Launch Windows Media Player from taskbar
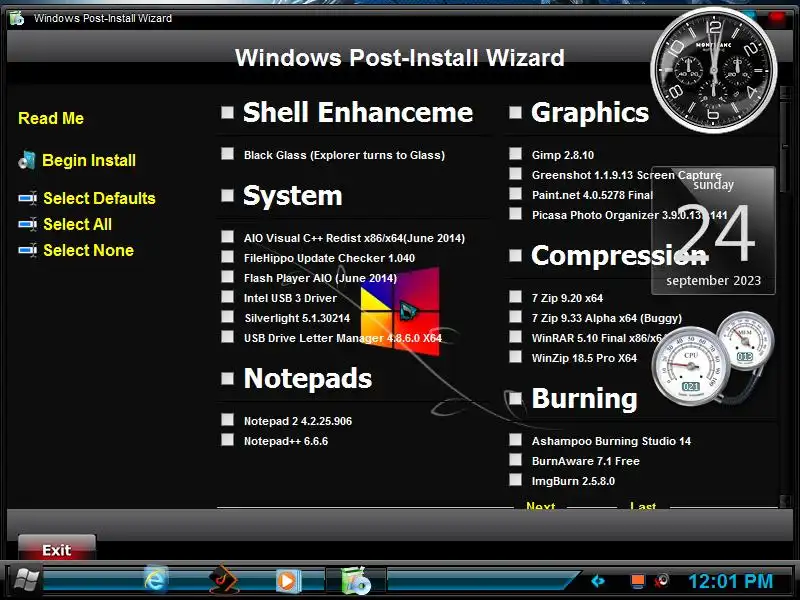Screen dimensions: 800x600 point(288,581)
